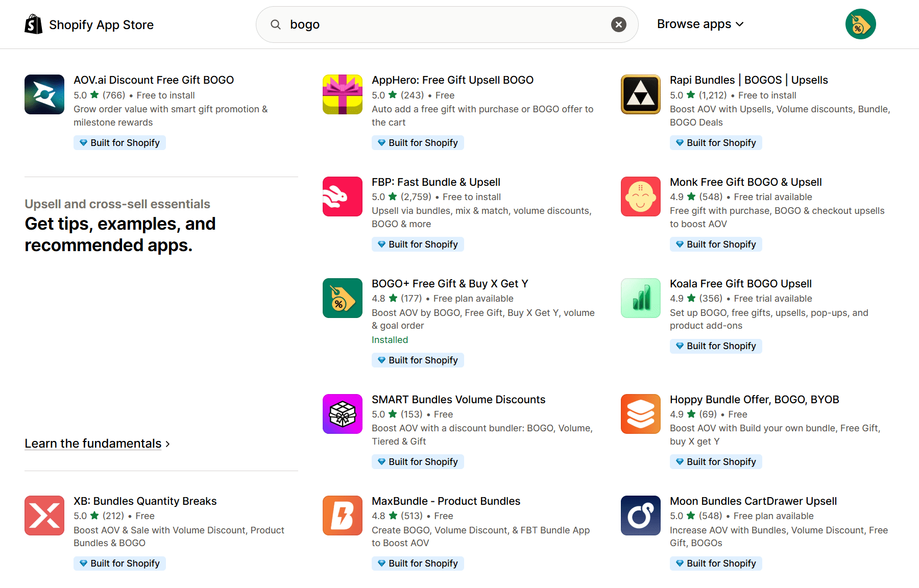Viewport: 919px width, 588px height.
Task: Click the green Installed status text
Action: (x=390, y=340)
